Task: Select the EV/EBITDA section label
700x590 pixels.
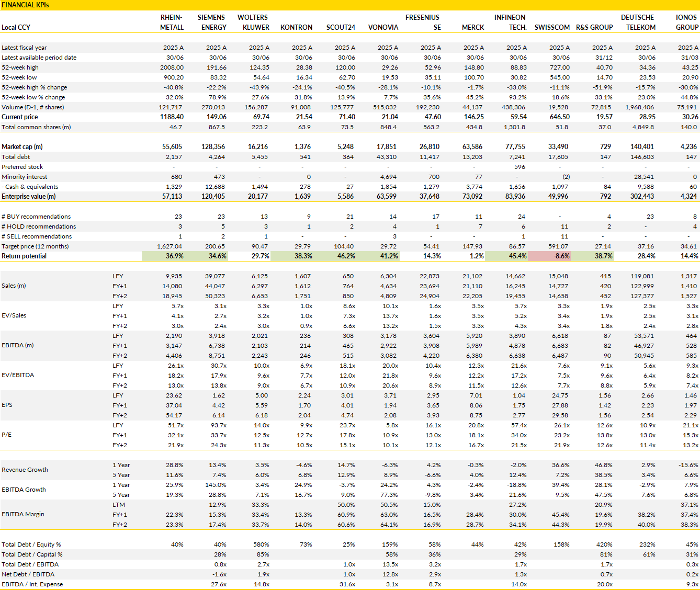Action: tap(18, 376)
